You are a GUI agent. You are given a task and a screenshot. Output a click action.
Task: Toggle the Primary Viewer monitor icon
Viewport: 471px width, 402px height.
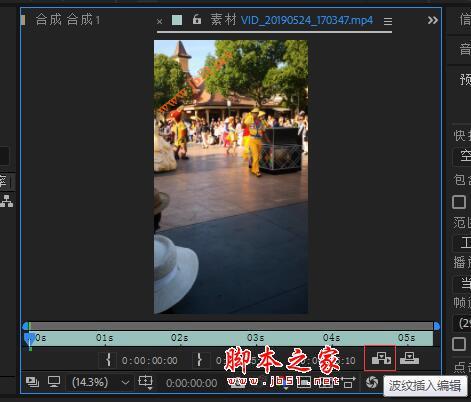click(54, 382)
